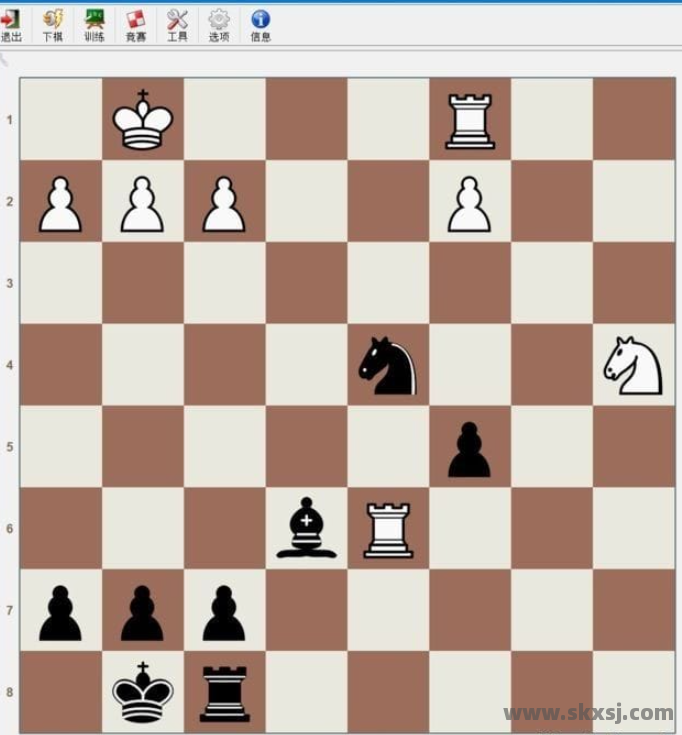682x735 pixels.
Task: Select the white knight on the right edge
Action: pos(633,365)
